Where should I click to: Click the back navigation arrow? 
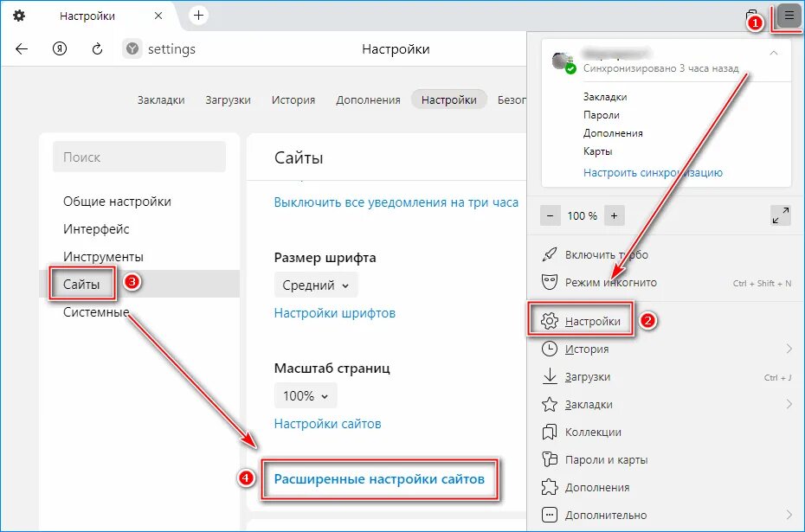coord(22,49)
